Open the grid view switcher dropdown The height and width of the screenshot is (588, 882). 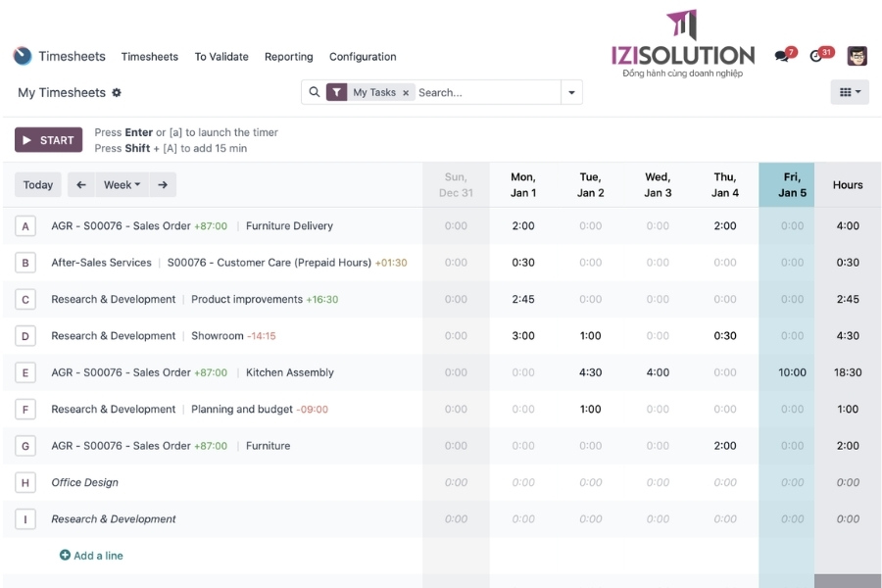pyautogui.click(x=849, y=92)
